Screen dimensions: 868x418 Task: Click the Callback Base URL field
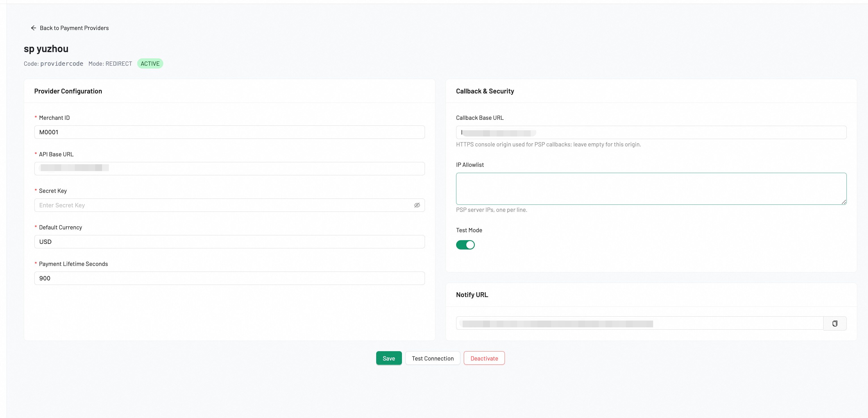pos(651,132)
